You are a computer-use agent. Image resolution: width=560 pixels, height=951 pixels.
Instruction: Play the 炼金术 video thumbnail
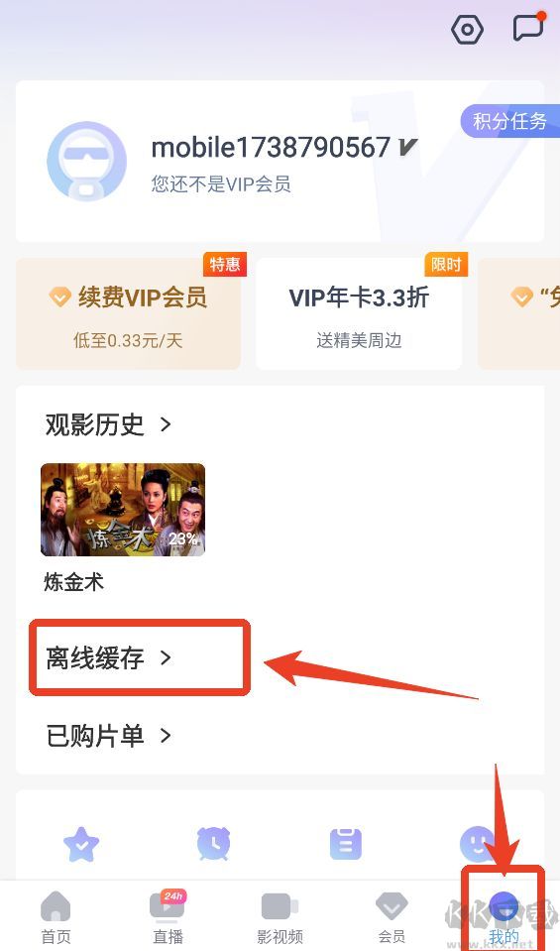[x=123, y=510]
